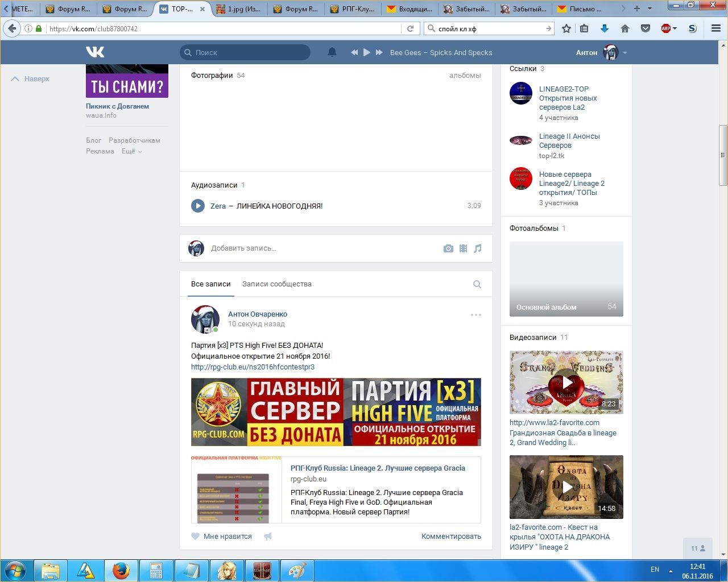The width and height of the screenshot is (728, 582).
Task: Click the Pocket icon in the toolbar
Action: click(646, 28)
